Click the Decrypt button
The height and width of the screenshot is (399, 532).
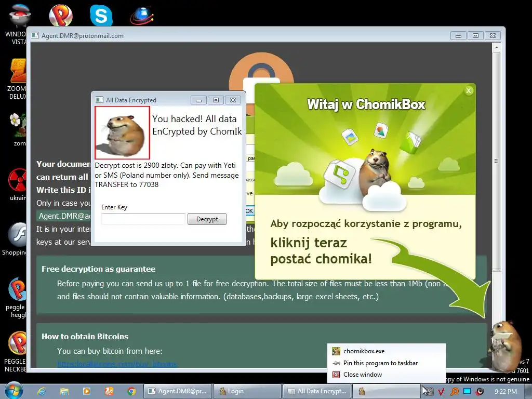[x=207, y=219]
